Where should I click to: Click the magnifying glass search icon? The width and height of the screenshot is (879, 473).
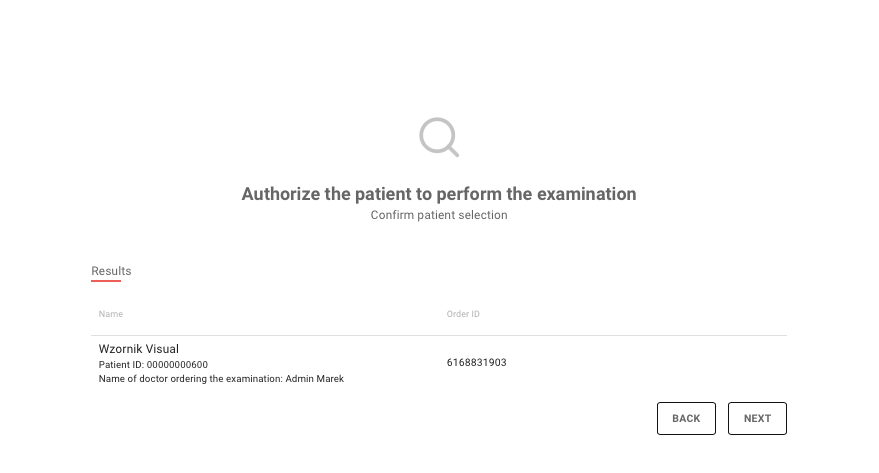[x=438, y=136]
